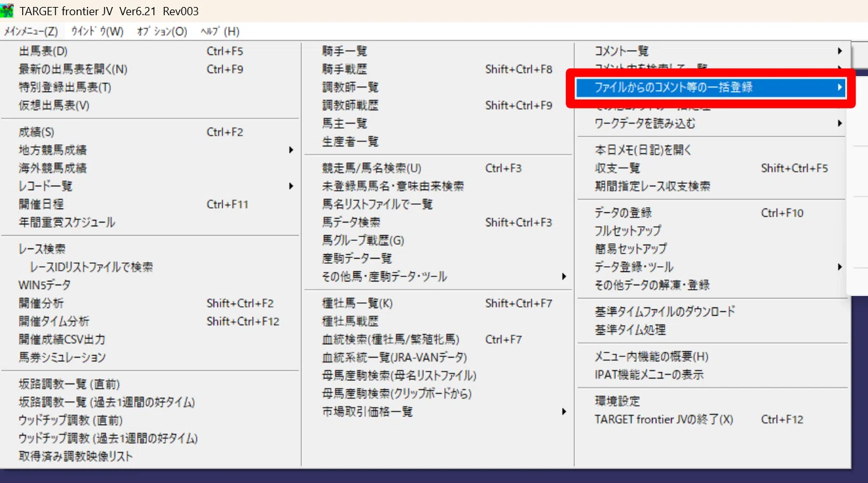This screenshot has height=483, width=868.
Task: Expand ファイルからのコメント等の一括登録 submenu
Action: [x=711, y=87]
